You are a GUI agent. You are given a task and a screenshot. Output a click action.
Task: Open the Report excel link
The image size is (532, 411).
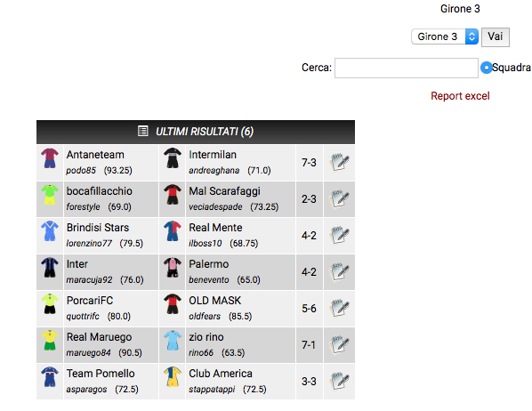[460, 96]
